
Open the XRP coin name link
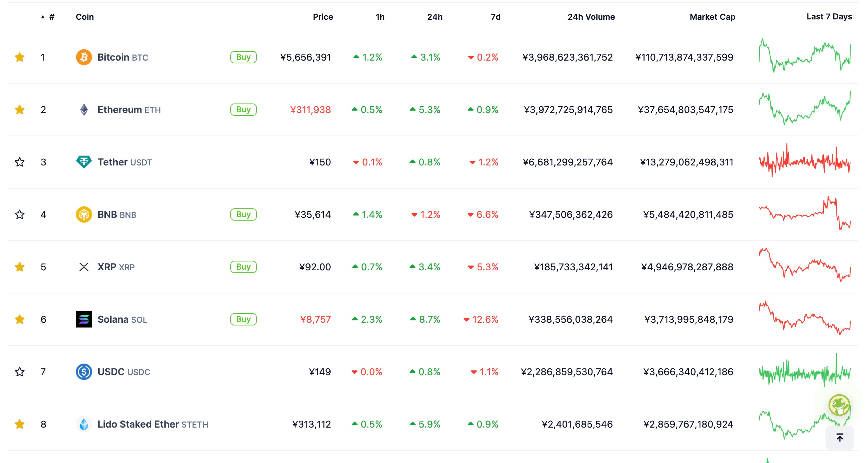coord(116,267)
